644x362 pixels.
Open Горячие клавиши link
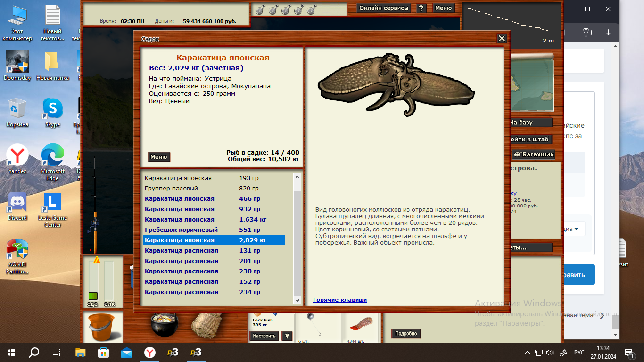(x=340, y=300)
